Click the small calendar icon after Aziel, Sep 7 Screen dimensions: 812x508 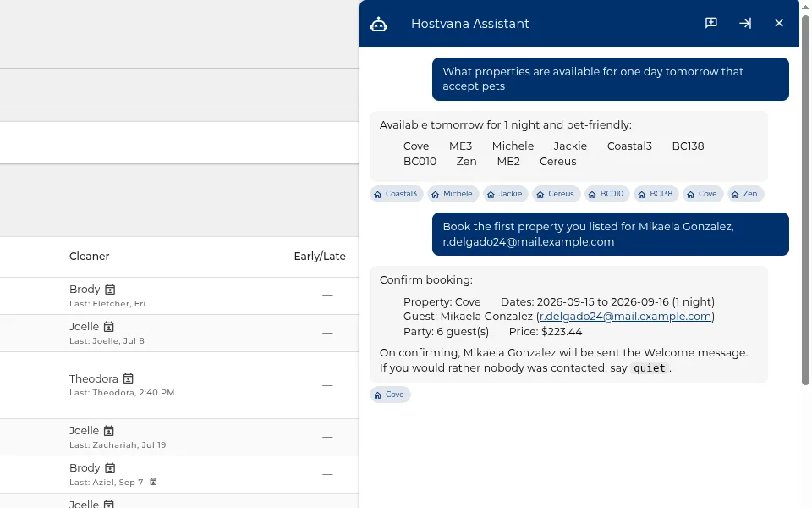(x=153, y=482)
